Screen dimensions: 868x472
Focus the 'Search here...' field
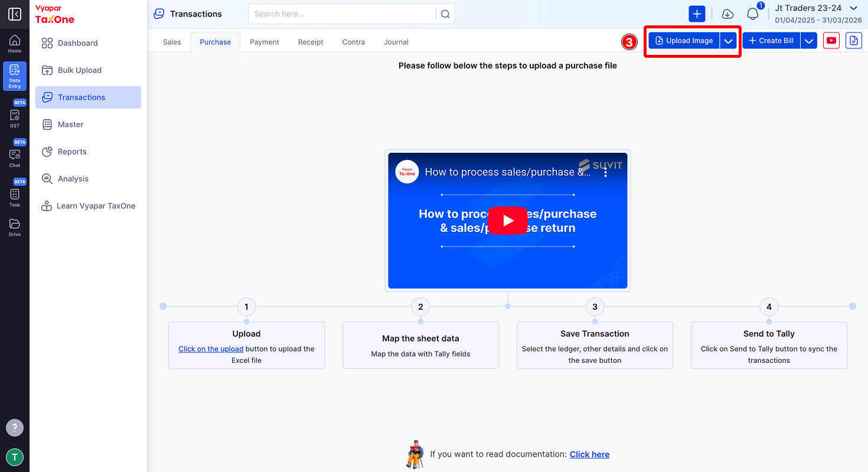pos(342,14)
